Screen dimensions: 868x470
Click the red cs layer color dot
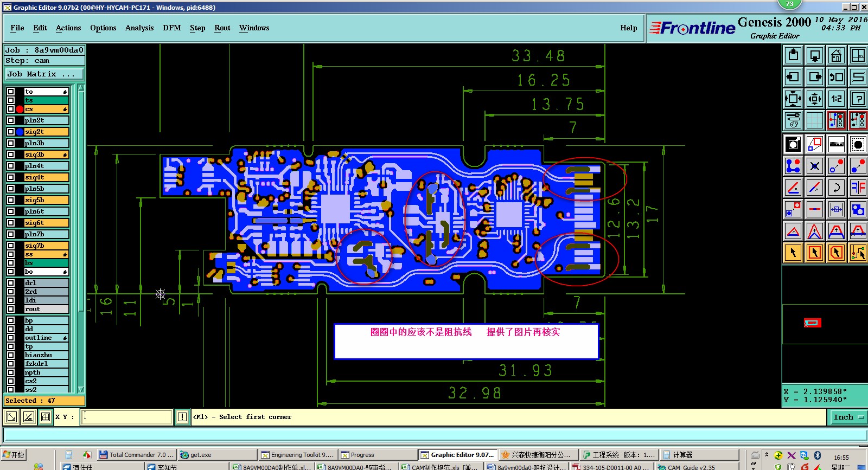click(20, 109)
